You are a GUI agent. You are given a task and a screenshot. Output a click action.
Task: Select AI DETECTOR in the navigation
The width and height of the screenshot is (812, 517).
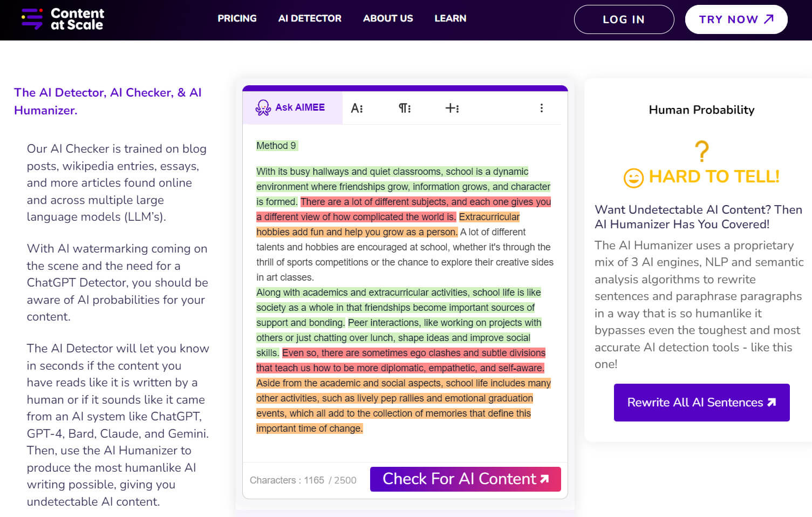[310, 18]
